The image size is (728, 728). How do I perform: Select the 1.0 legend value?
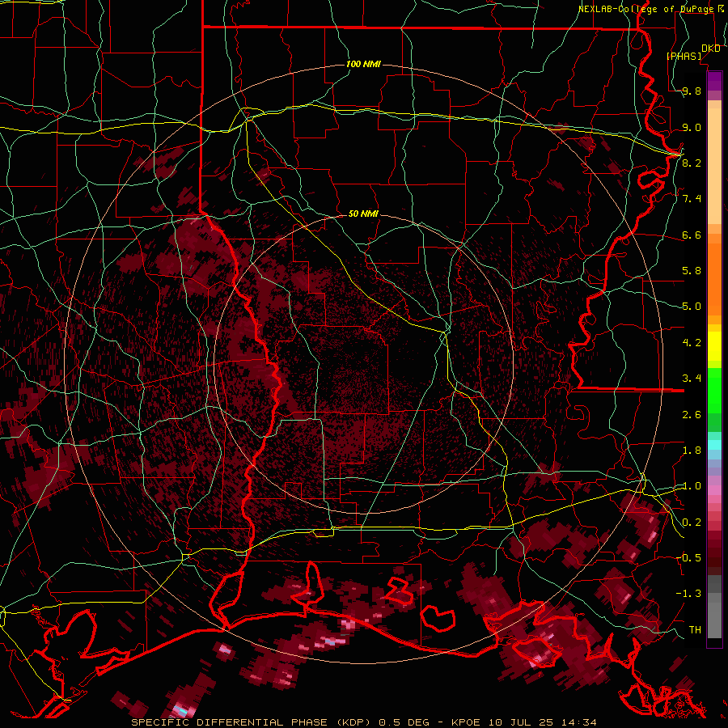pyautogui.click(x=692, y=486)
